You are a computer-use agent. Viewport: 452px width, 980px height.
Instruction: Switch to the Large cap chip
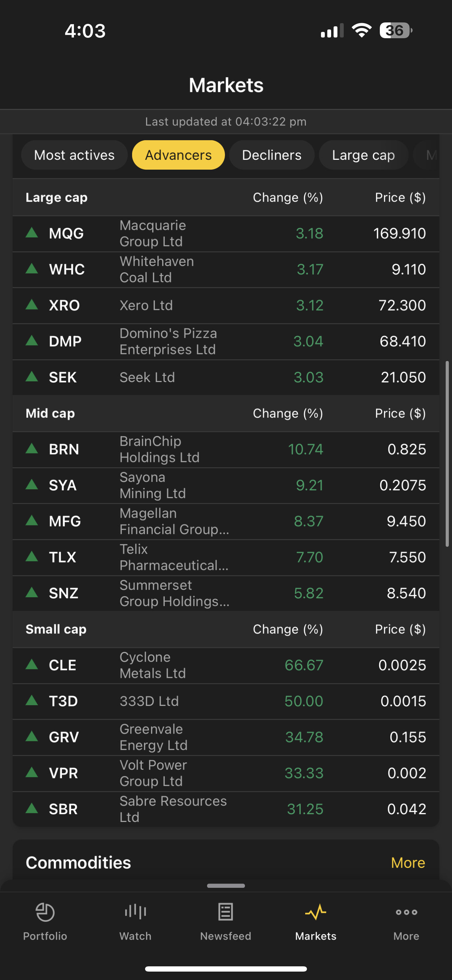tap(363, 155)
